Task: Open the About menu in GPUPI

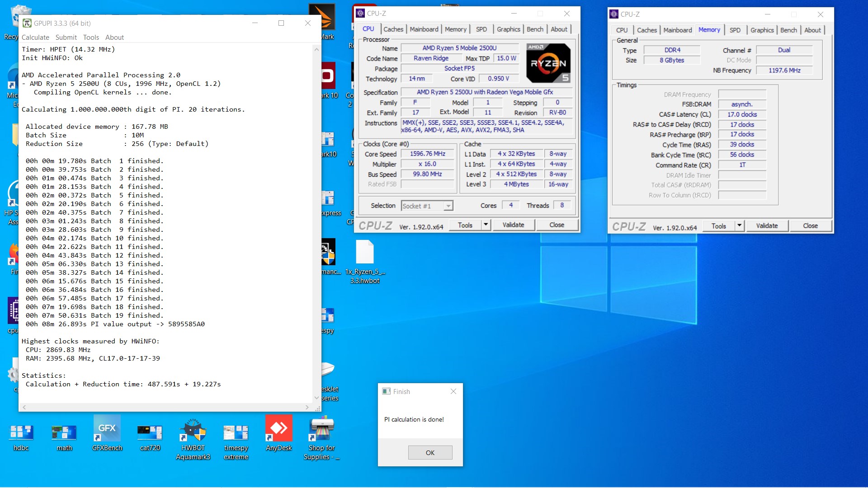Action: tap(114, 38)
